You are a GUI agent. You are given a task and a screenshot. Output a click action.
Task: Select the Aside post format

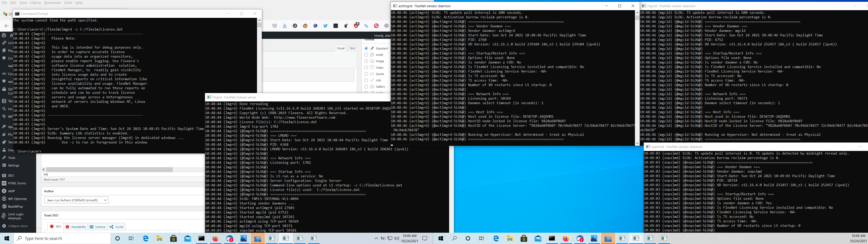[366, 55]
